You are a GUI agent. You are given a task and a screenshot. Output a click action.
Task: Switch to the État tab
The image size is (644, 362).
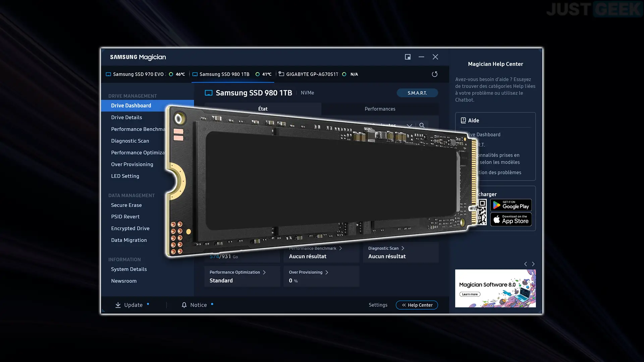click(x=263, y=108)
